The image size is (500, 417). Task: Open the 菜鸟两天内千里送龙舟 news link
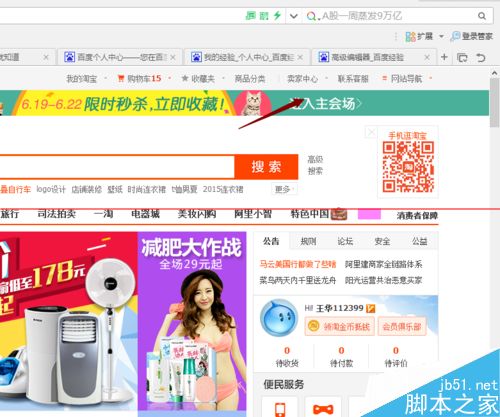click(x=298, y=280)
